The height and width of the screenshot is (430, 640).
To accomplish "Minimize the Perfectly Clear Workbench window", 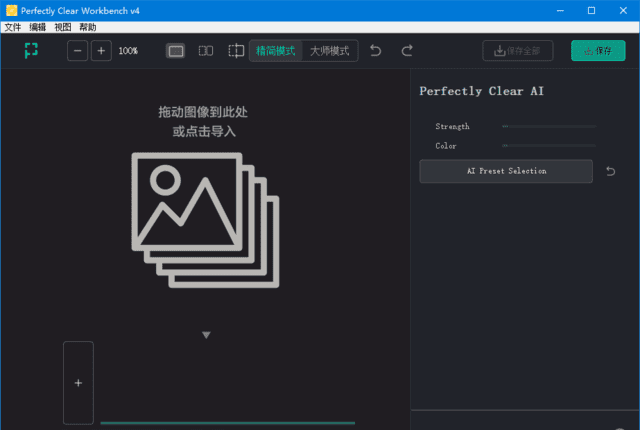I will pos(560,11).
